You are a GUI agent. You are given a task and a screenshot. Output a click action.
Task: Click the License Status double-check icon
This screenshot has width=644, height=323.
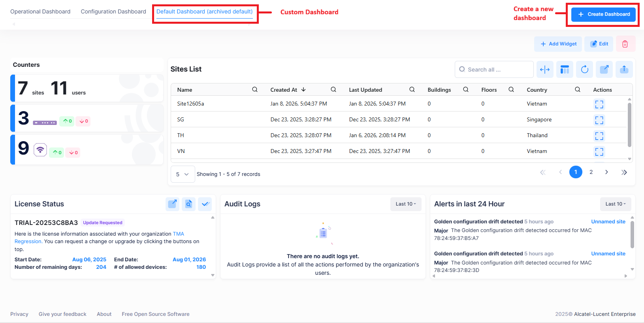coord(205,204)
